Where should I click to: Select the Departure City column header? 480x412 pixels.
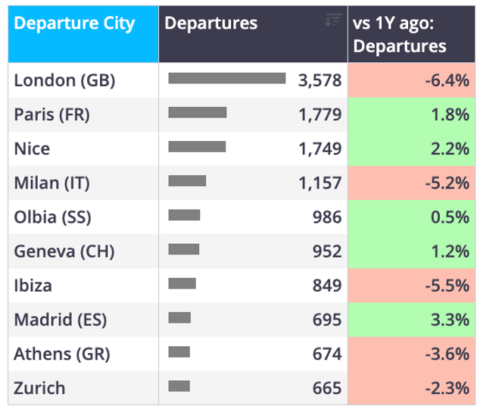(x=83, y=34)
